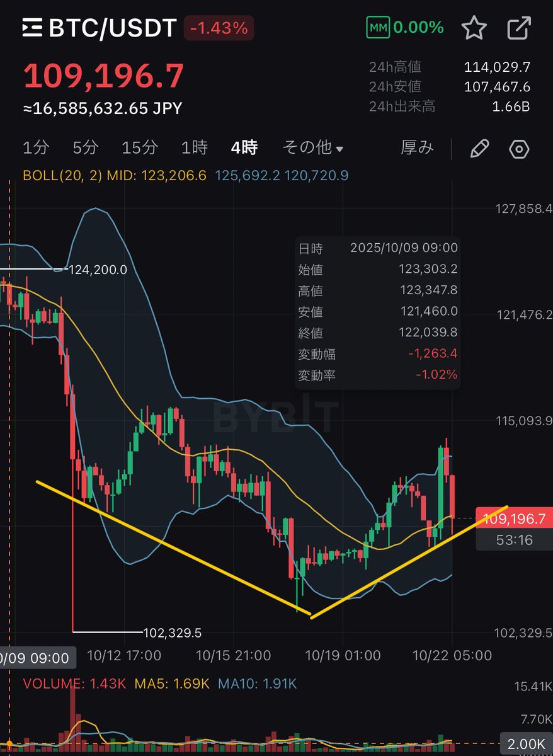Tap the 109,196.7 current price tag on axis
553x756 pixels.
(x=514, y=519)
